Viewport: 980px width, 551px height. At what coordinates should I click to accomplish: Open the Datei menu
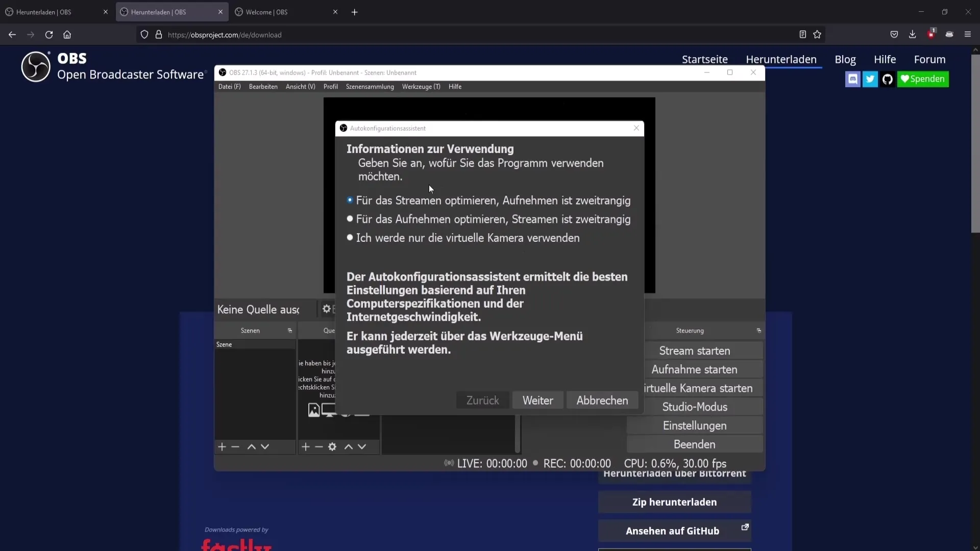(229, 87)
